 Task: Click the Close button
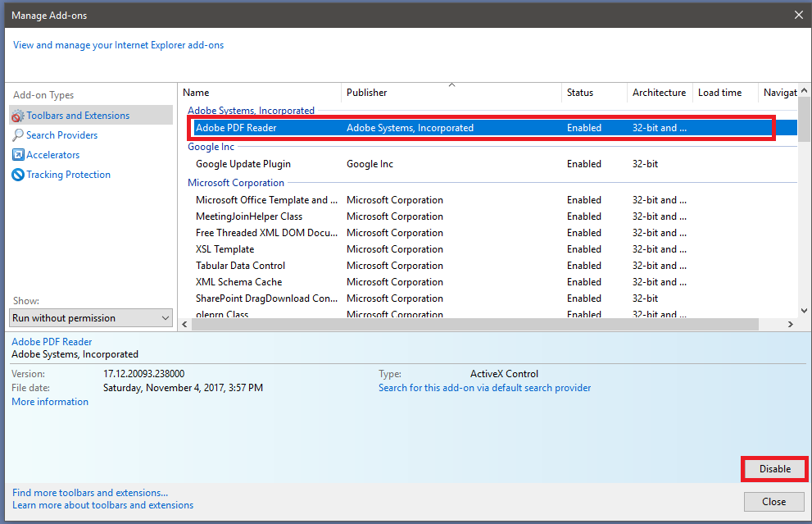click(773, 502)
